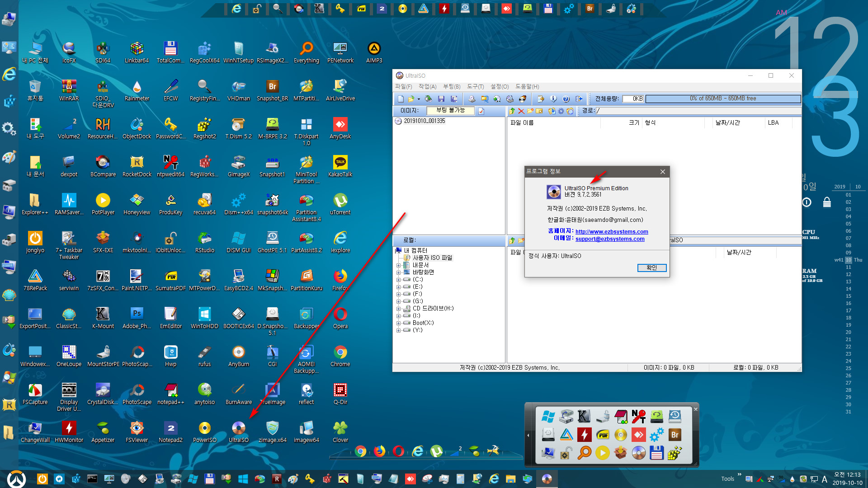
Task: Click the 부팅 불가능 bootable status field
Action: click(x=451, y=111)
